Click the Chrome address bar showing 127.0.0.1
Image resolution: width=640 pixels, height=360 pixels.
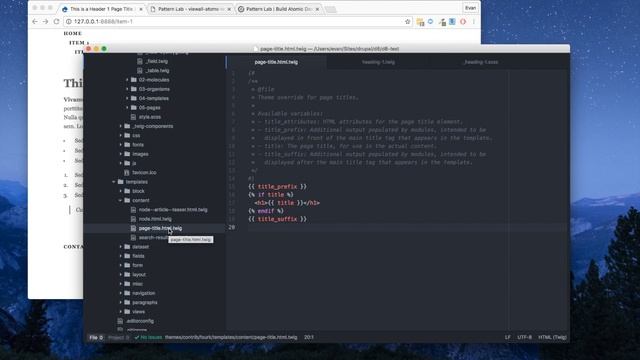pyautogui.click(x=237, y=22)
